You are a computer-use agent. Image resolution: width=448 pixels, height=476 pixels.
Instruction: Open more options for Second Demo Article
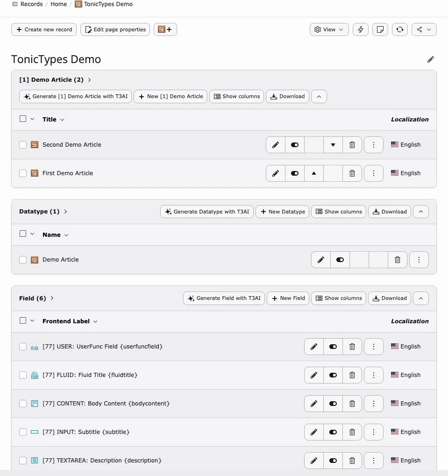(x=374, y=145)
